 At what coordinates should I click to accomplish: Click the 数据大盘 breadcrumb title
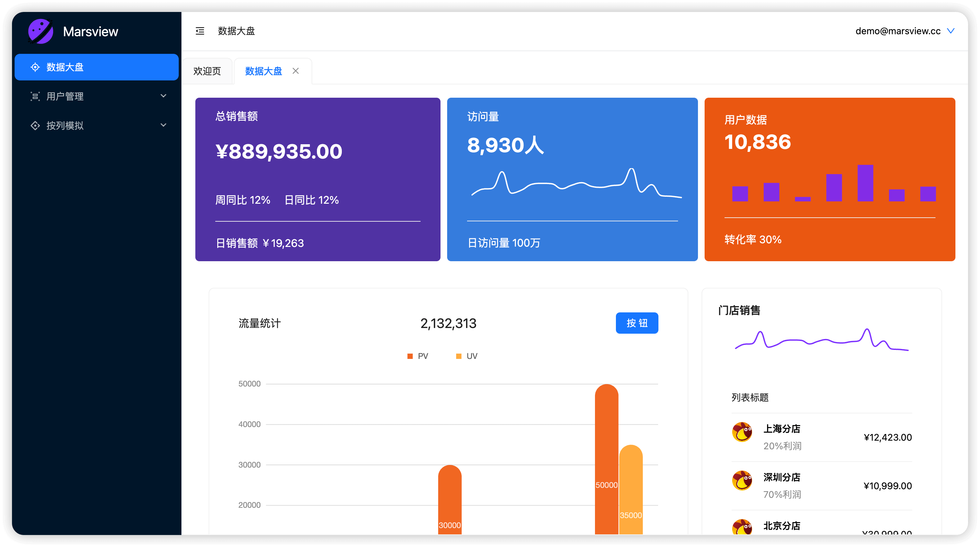(x=236, y=31)
